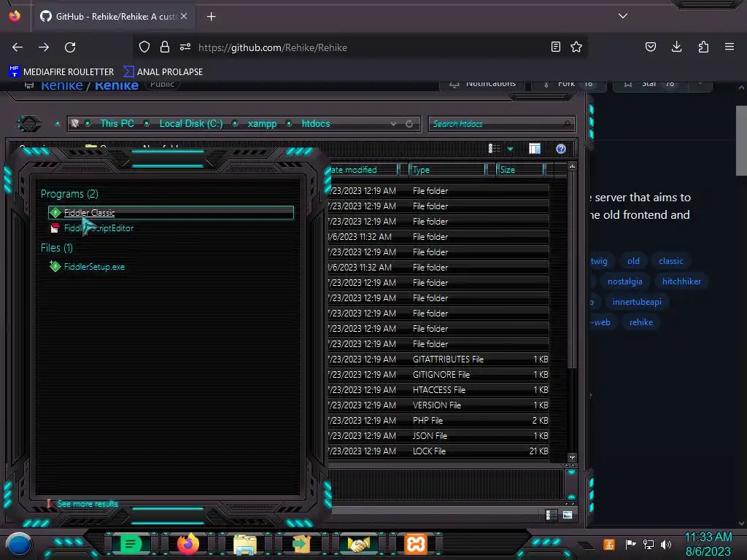Click Explorer back navigation orb

[29, 124]
